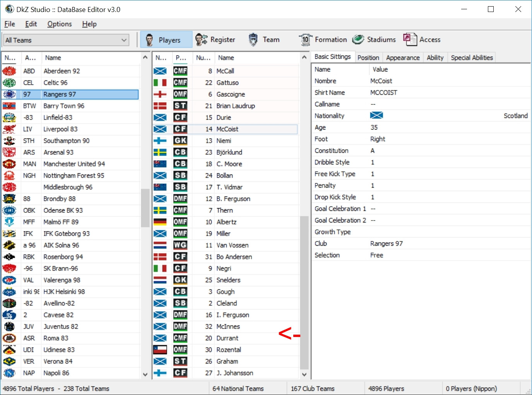Click the Nombre value McCoist
Viewport: 532px width, 395px height.
pos(381,81)
